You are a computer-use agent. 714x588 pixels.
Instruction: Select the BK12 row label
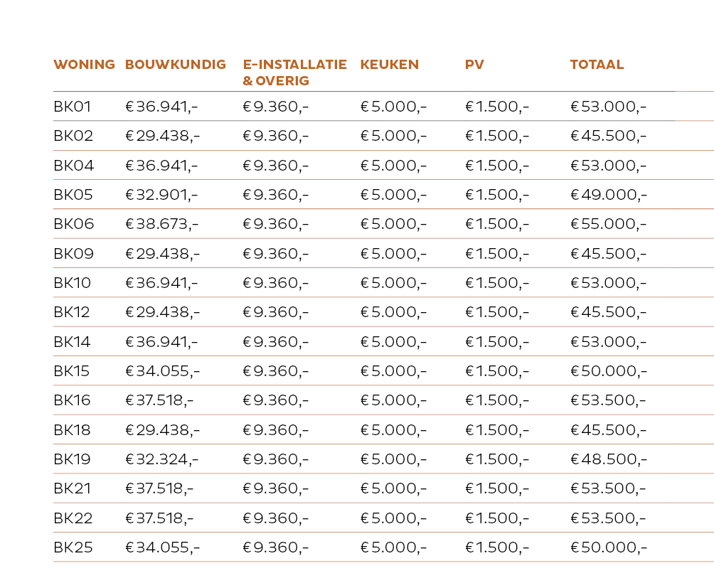tap(73, 312)
